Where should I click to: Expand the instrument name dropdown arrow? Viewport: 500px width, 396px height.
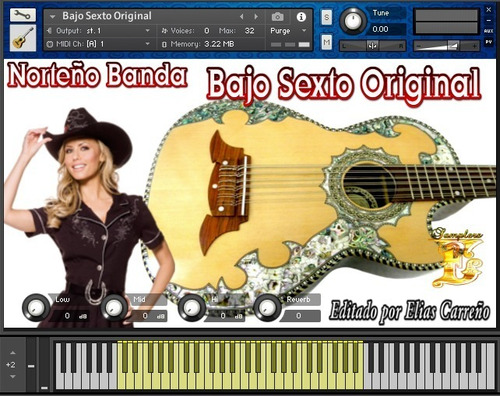pos(52,16)
